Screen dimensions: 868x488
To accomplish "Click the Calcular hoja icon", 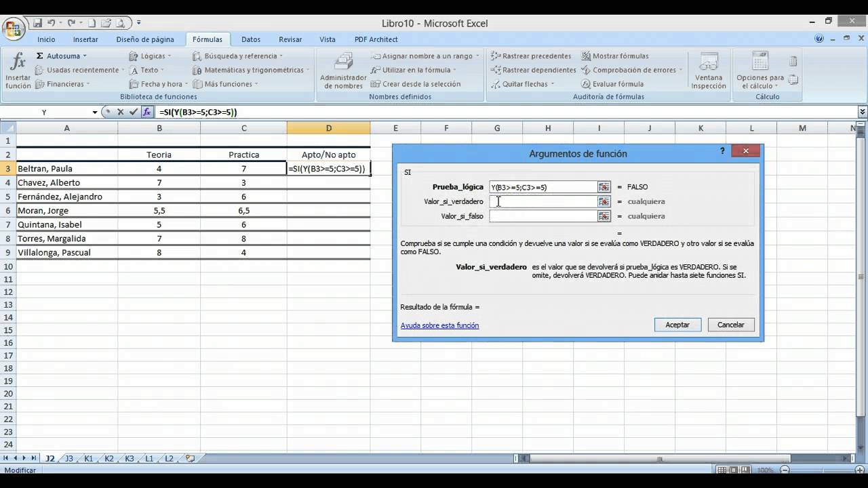I will [793, 80].
